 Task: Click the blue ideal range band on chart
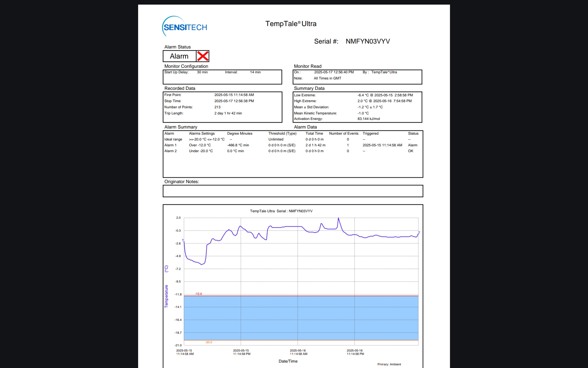click(x=301, y=318)
